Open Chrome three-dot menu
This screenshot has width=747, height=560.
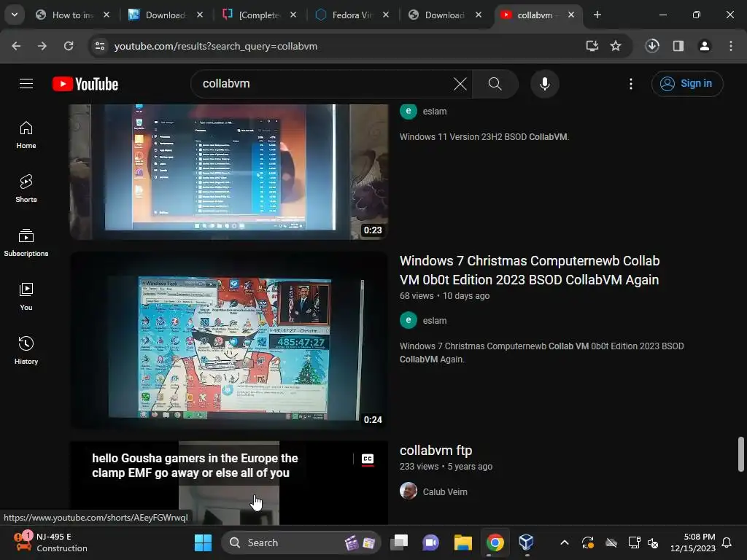(731, 46)
